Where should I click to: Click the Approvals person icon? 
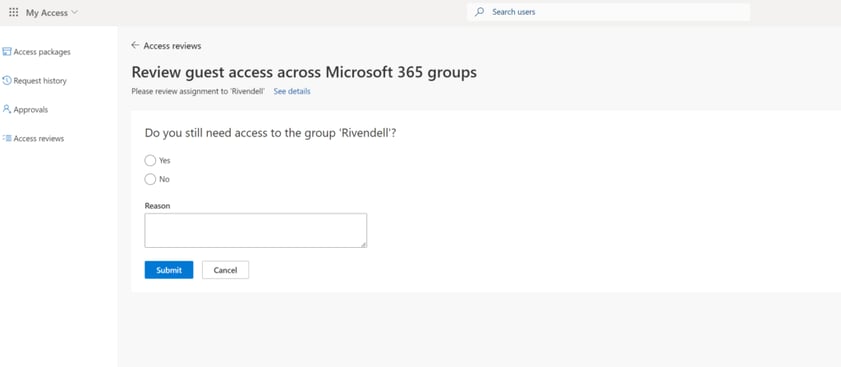(x=6, y=109)
